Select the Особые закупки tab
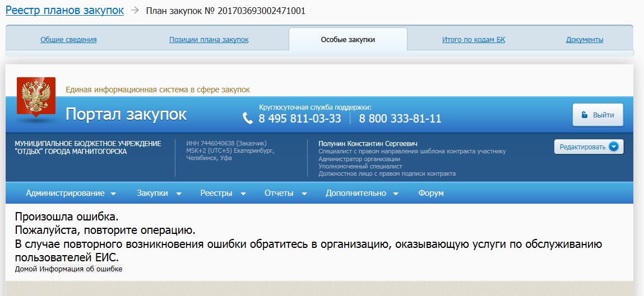 pyautogui.click(x=348, y=40)
